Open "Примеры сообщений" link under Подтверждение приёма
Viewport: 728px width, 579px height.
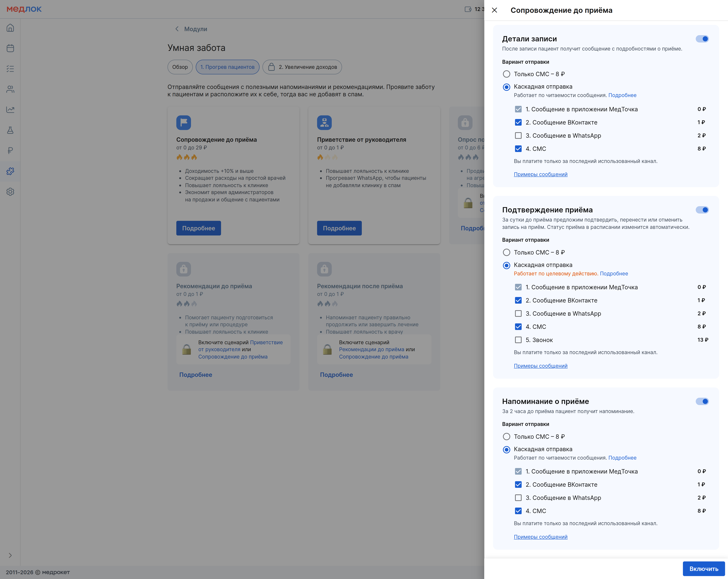click(x=540, y=366)
